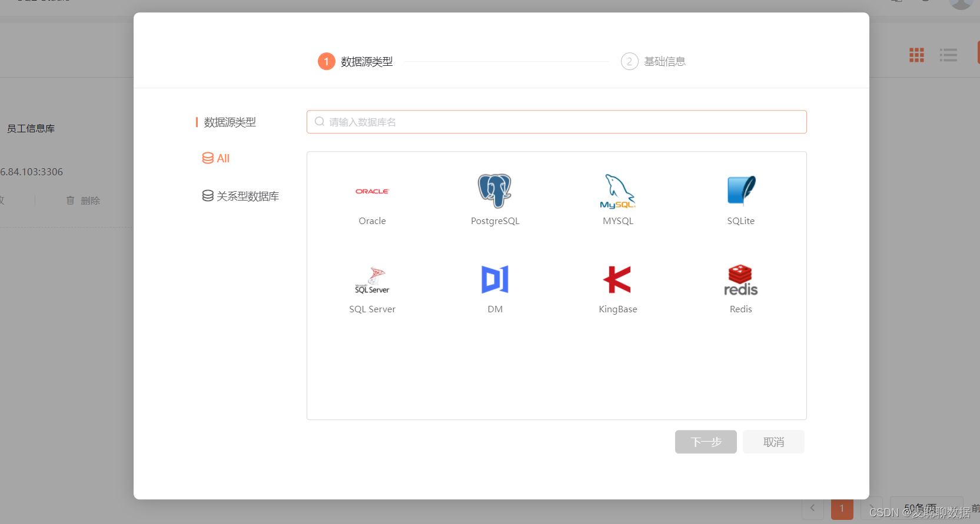Select the SQLite feather icon

coord(741,191)
